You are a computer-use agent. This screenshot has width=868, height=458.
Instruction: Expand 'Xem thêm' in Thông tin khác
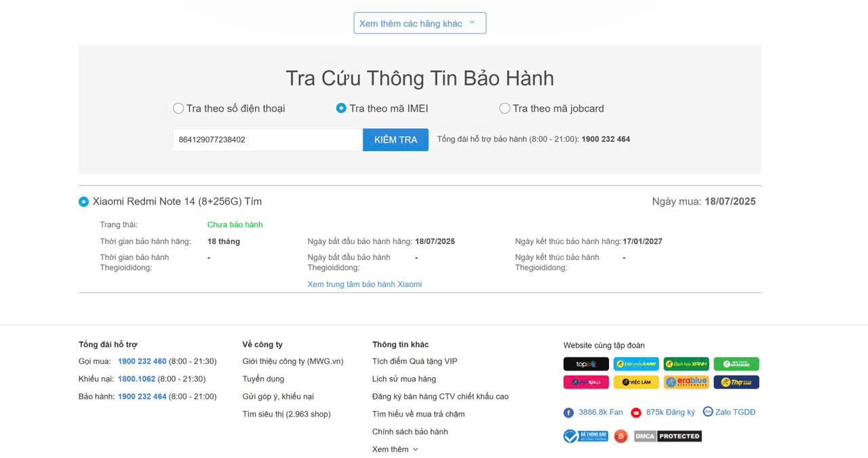pyautogui.click(x=395, y=449)
